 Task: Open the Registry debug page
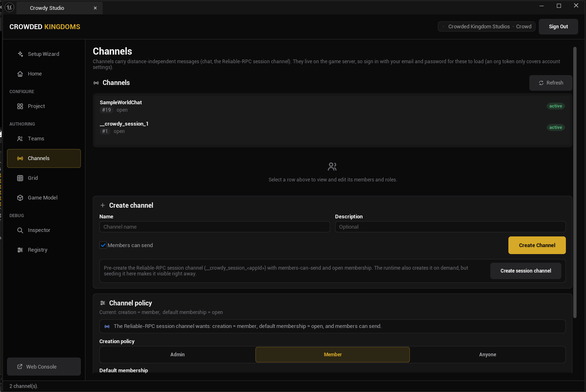(44, 250)
